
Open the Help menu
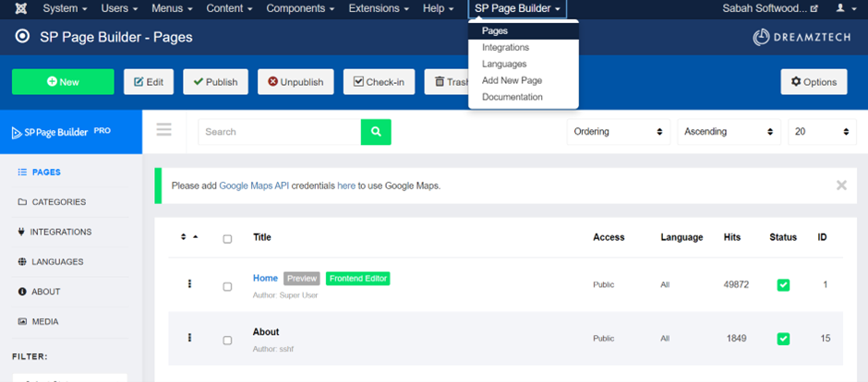coord(438,8)
